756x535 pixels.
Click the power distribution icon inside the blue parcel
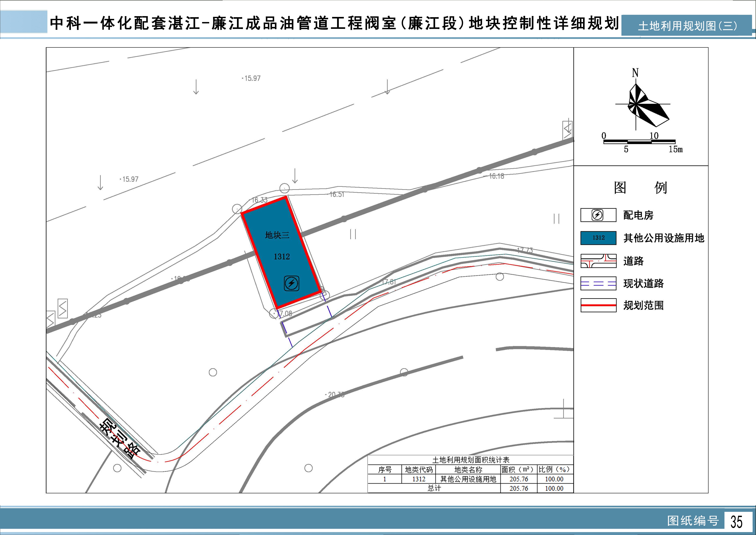coord(291,283)
